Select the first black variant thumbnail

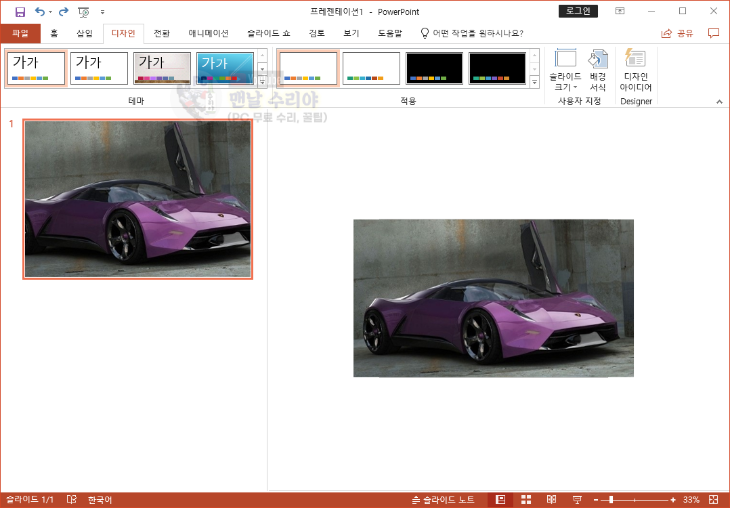[x=434, y=68]
